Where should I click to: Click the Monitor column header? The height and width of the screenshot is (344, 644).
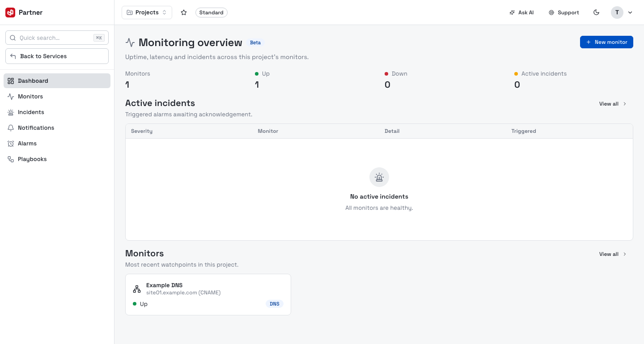[x=268, y=131]
